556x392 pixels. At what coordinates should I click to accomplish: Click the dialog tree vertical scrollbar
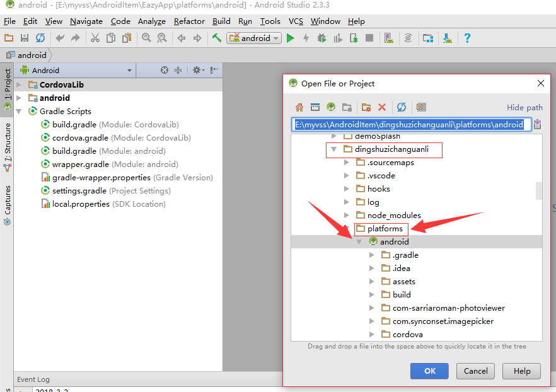coord(539,191)
